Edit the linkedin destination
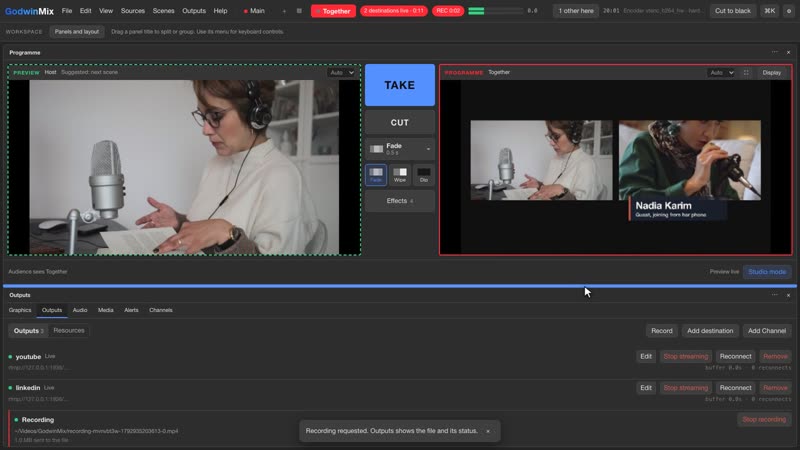Viewport: 800px width, 450px height. [646, 388]
